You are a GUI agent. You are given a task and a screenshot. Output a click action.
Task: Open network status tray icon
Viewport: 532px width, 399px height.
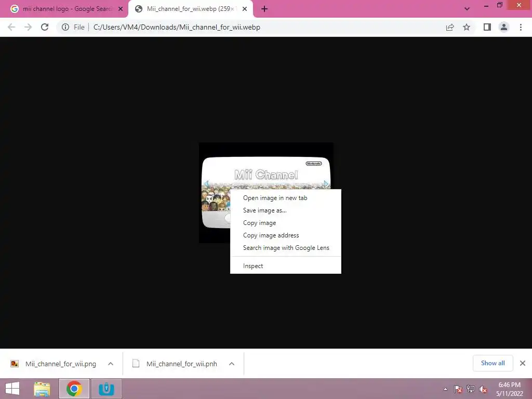(471, 389)
